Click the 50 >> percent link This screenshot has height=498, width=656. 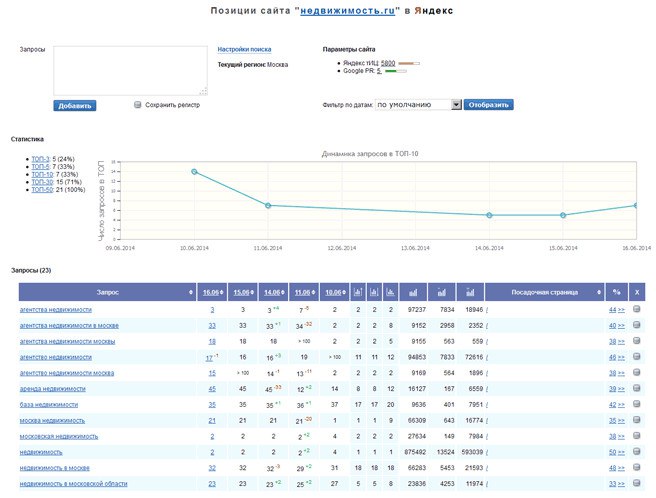point(616,452)
